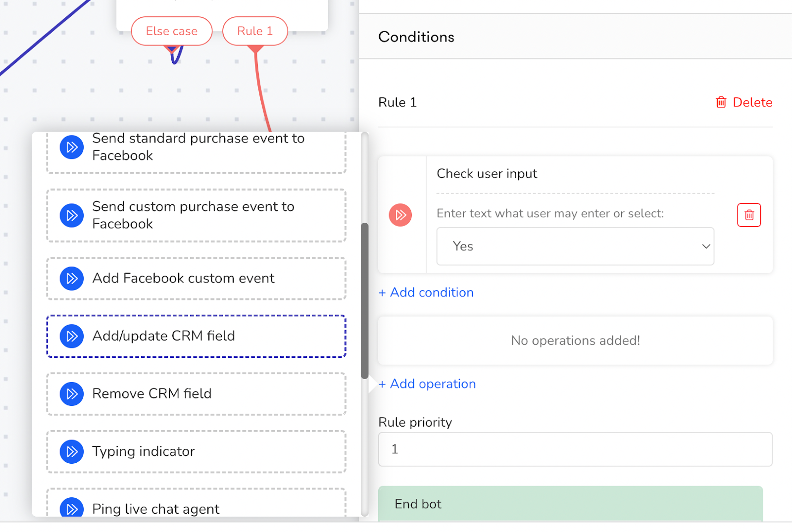Click blue arrow icon of Add Facebook custom event
The height and width of the screenshot is (532, 792).
72,279
